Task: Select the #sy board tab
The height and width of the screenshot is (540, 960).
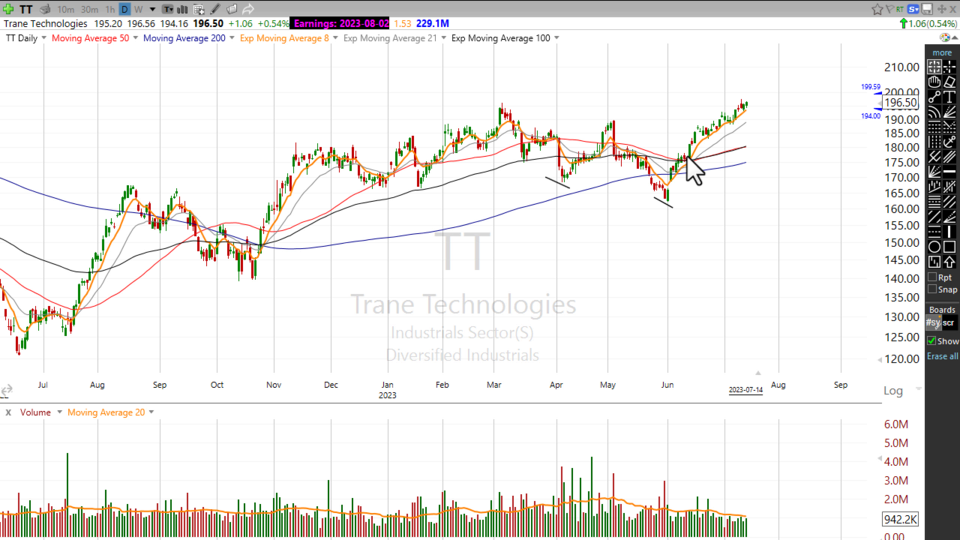Action: pyautogui.click(x=933, y=323)
